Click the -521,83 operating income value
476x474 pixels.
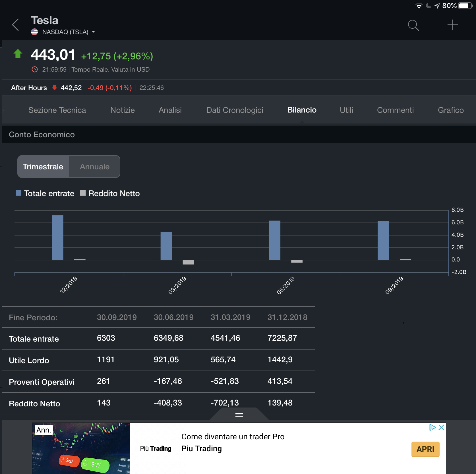tap(225, 381)
